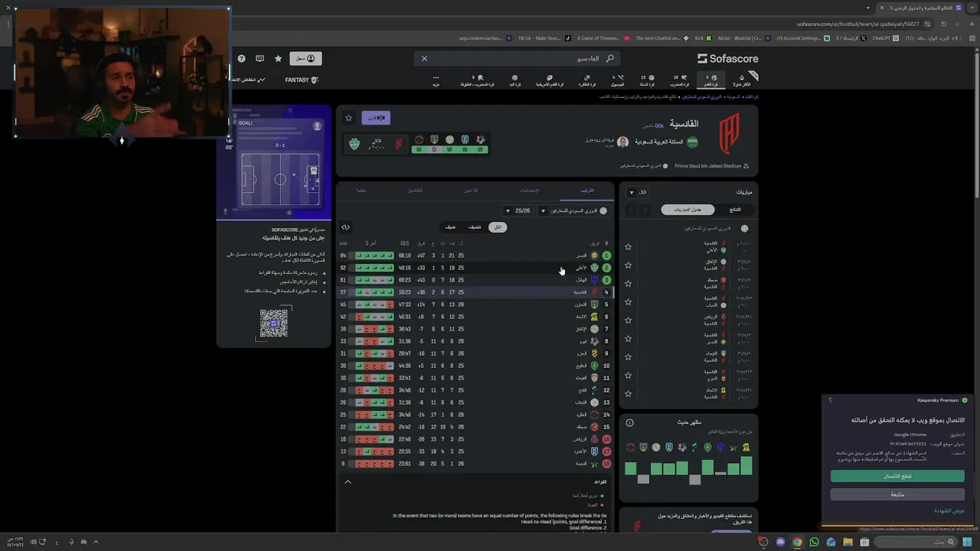Click rank 6 Al-Ittihad crest in standings
The height and width of the screenshot is (551, 980).
point(594,317)
